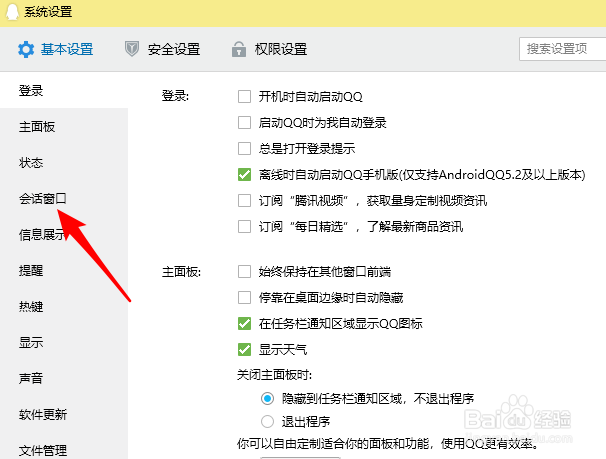Check 订阅“每日精选” option
This screenshot has width=606, height=459.
coord(244,226)
